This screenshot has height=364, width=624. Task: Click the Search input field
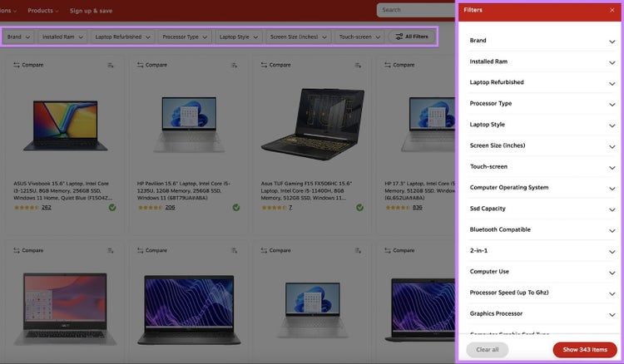pos(416,10)
